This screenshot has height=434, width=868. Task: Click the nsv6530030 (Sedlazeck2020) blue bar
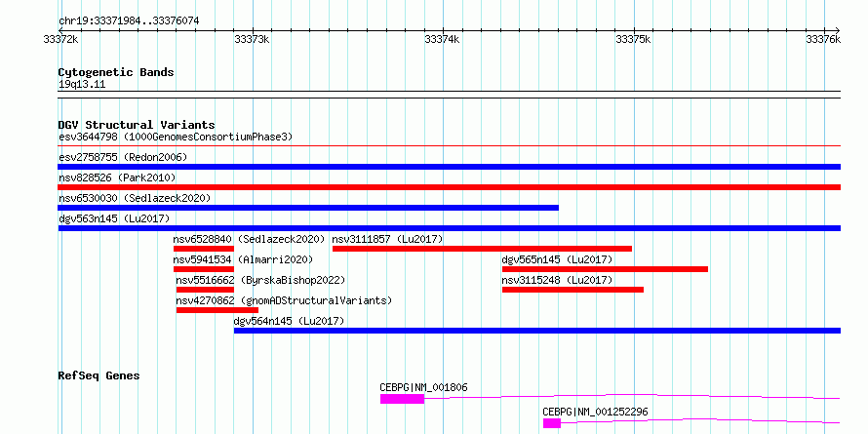[308, 208]
